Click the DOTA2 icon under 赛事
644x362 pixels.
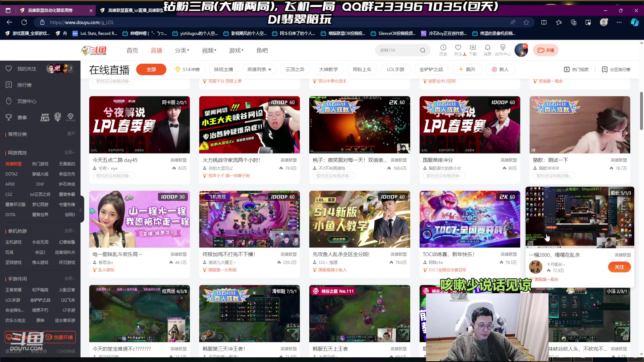click(x=70, y=117)
